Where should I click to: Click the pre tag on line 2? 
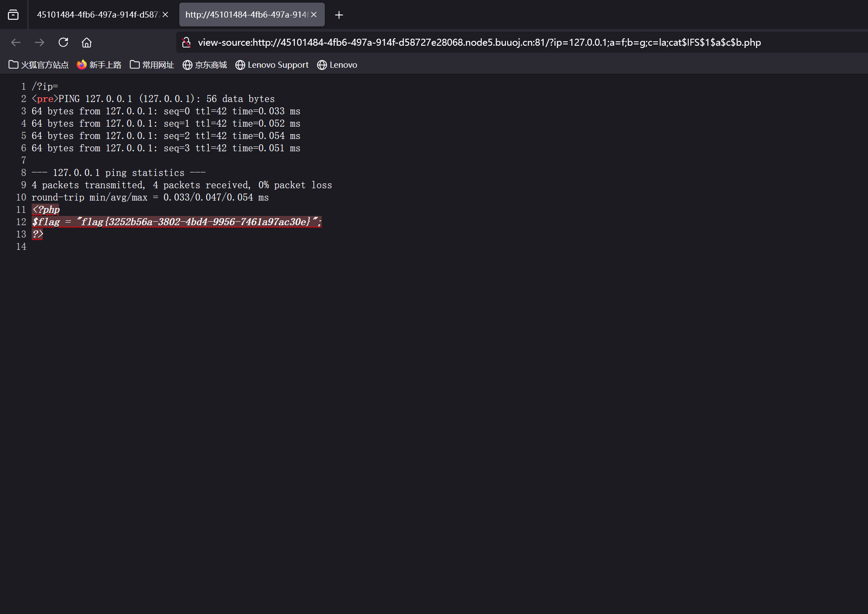click(x=45, y=99)
